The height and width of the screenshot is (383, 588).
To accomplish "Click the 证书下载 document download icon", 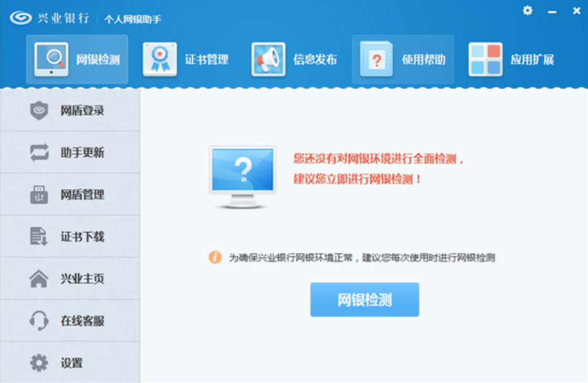I will pos(39,237).
